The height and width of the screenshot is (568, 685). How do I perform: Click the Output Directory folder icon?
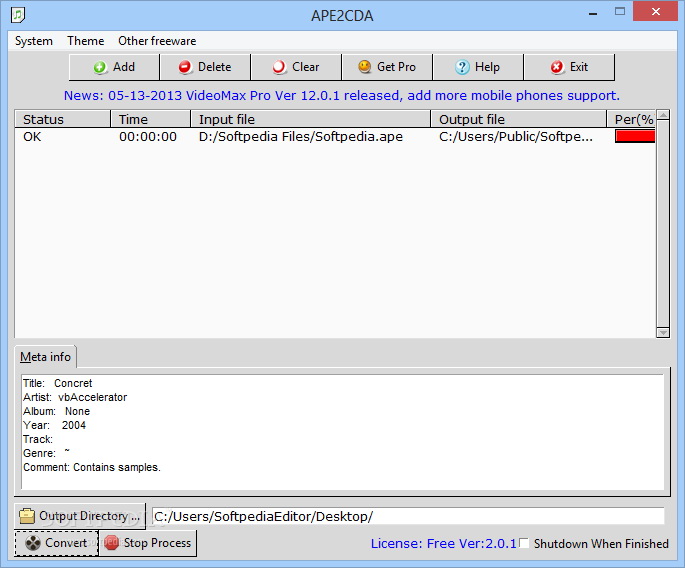[x=27, y=516]
